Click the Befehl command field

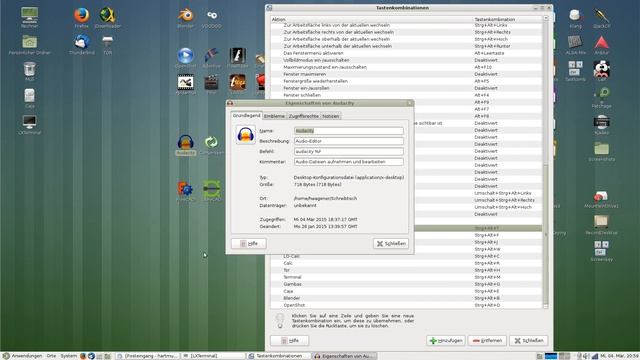click(349, 151)
